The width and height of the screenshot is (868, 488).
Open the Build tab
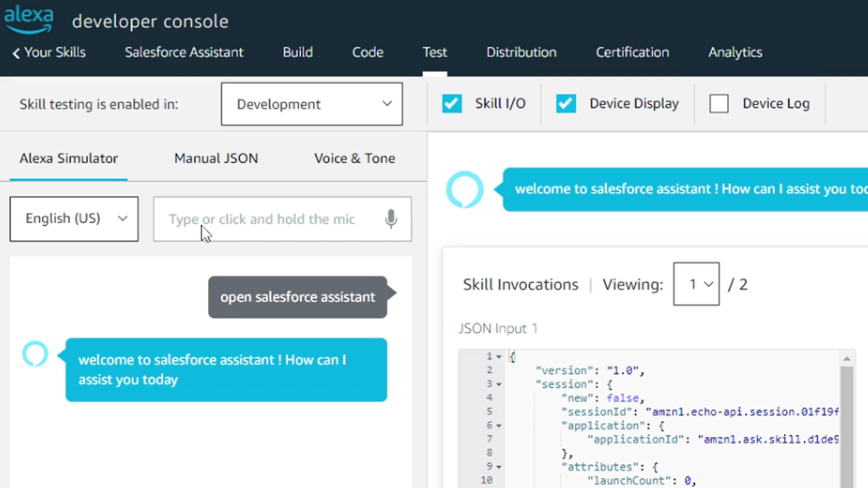pyautogui.click(x=298, y=52)
